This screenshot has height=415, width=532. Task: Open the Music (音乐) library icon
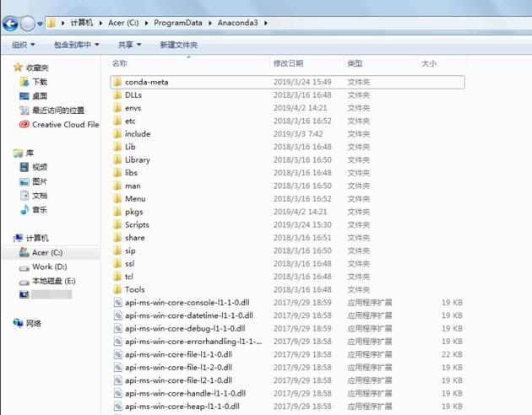24,209
